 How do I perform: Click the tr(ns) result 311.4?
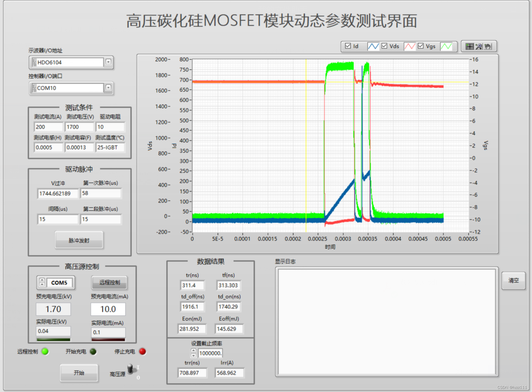click(x=192, y=285)
